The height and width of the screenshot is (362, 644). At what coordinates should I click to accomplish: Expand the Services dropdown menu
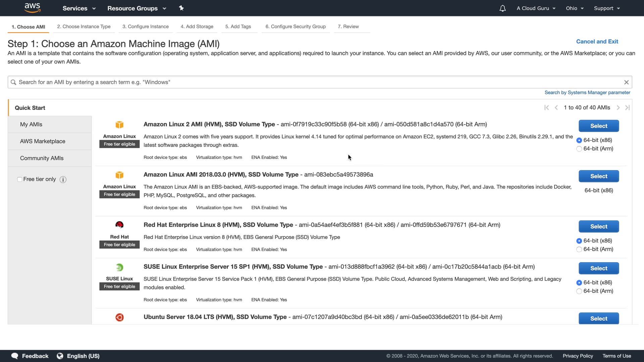coord(79,8)
